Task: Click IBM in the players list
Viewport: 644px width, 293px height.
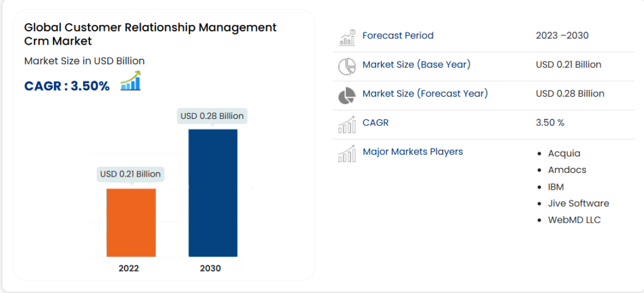Action: (556, 187)
